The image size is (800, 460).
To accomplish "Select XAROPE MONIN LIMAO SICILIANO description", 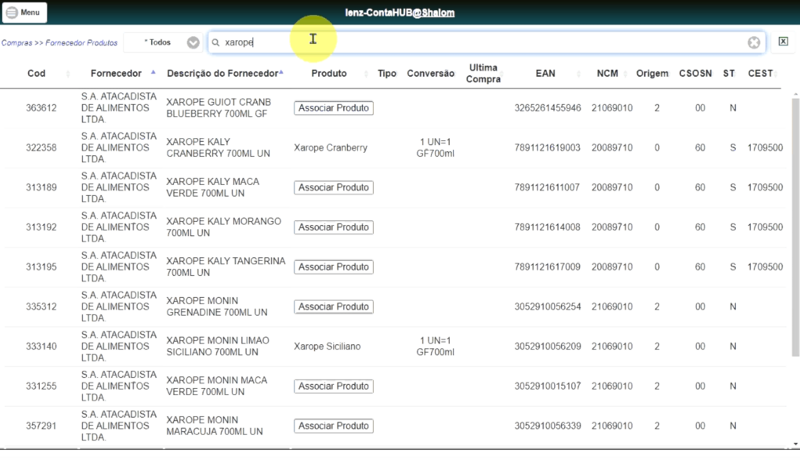I will coord(218,347).
